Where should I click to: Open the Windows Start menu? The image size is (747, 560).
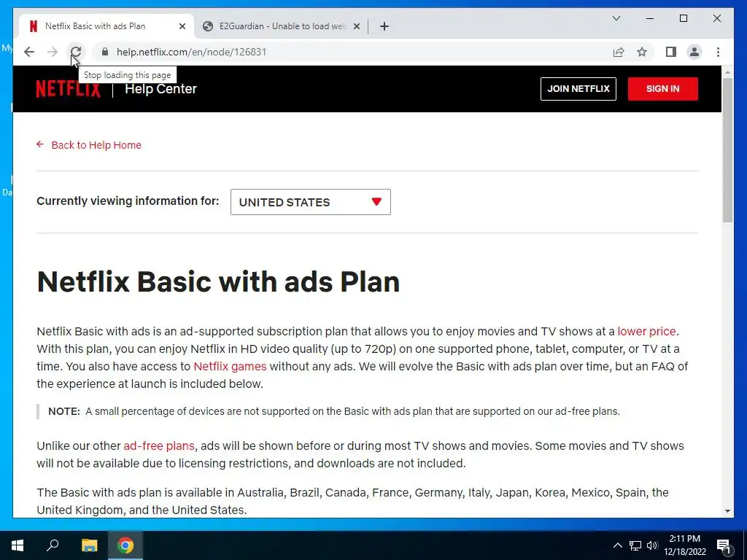pyautogui.click(x=18, y=545)
